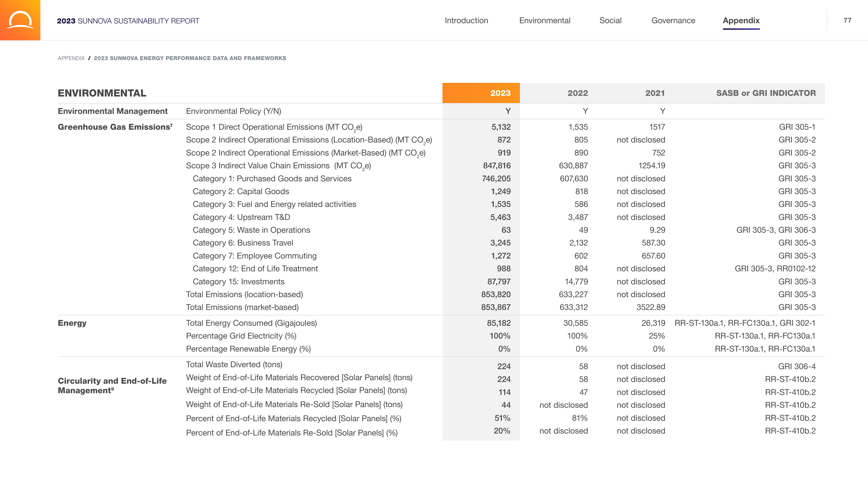The width and height of the screenshot is (868, 488).
Task: Click the 87,797 Investments value
Action: (499, 282)
